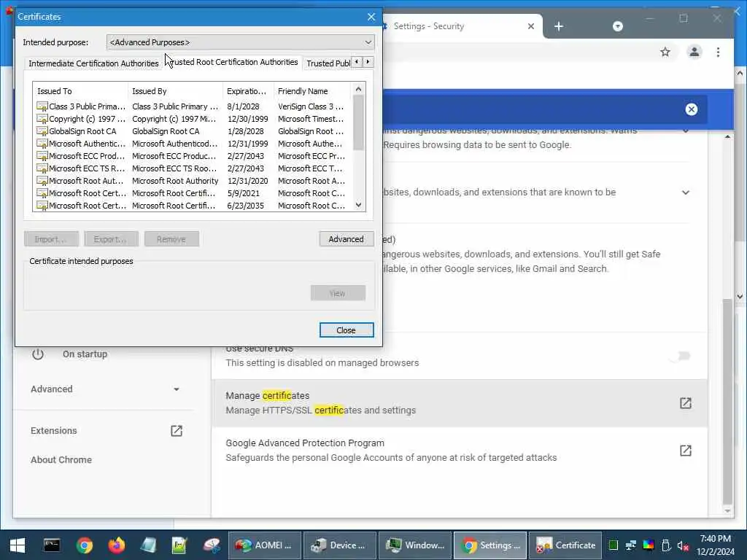Open Google Advanced Protection Program external link icon
The width and height of the screenshot is (747, 560).
click(x=686, y=450)
